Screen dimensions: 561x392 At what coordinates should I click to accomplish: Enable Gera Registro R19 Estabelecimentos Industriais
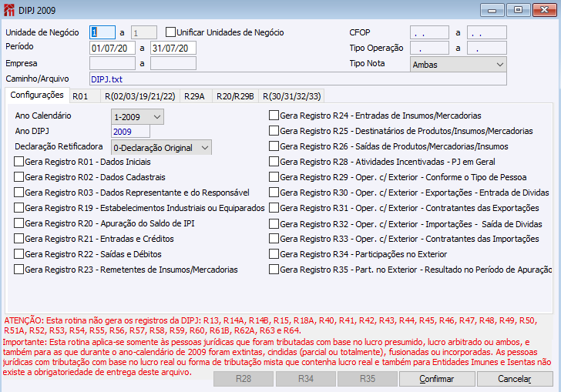tap(18, 208)
